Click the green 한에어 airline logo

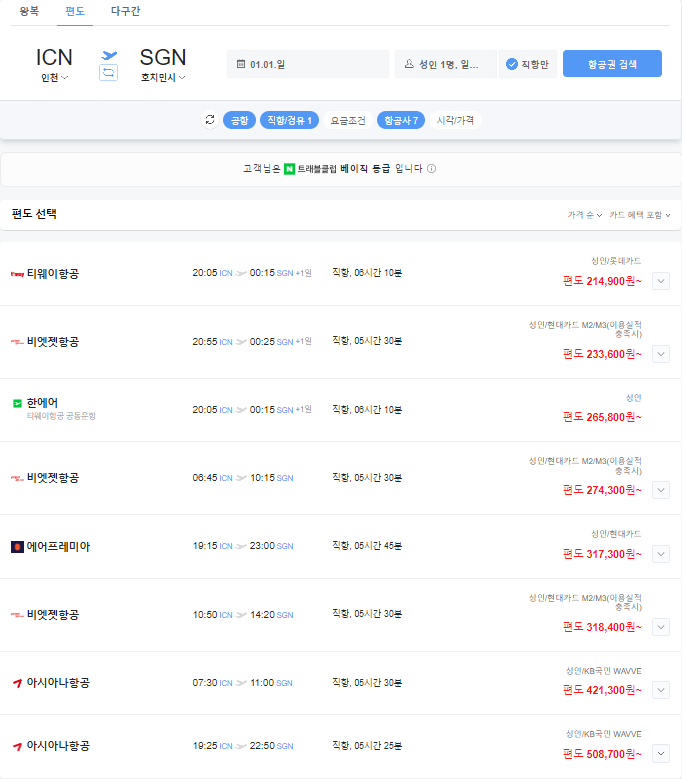click(x=17, y=403)
